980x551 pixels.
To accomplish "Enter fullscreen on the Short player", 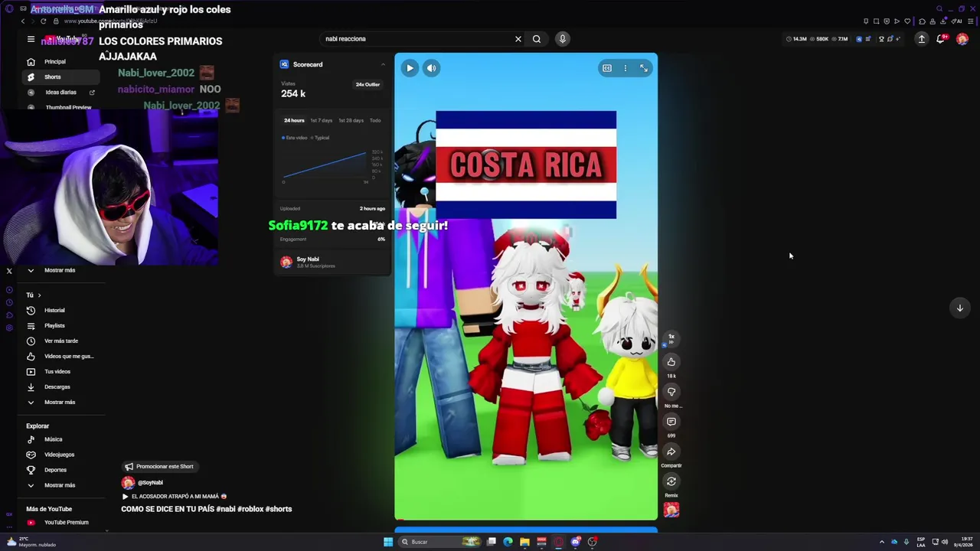I will pyautogui.click(x=644, y=68).
